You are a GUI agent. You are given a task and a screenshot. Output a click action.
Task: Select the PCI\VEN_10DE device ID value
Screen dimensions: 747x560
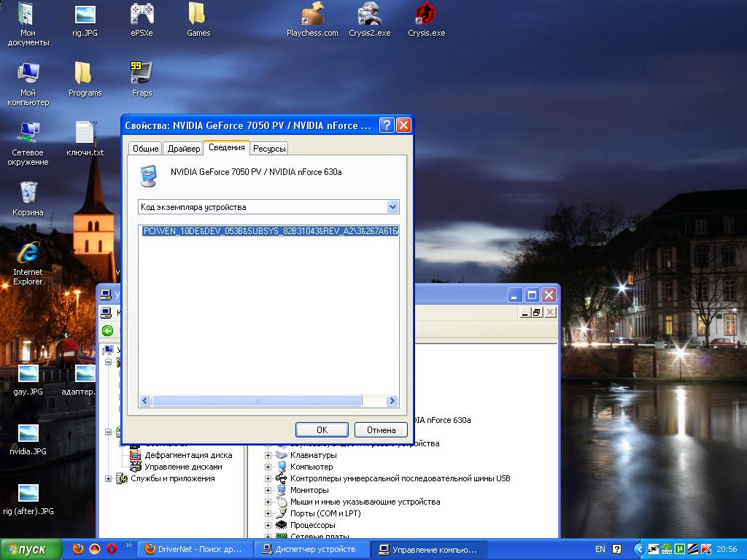pos(270,231)
